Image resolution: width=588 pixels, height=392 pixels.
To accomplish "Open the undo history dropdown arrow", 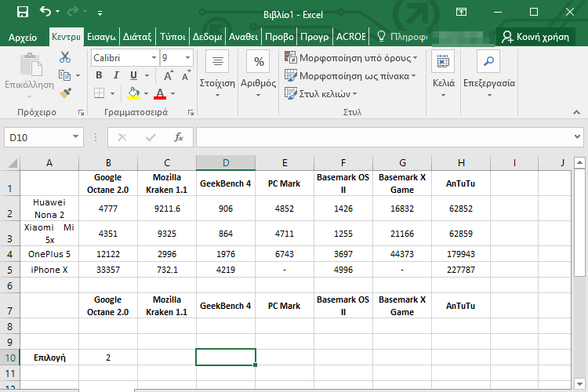I will tap(57, 12).
